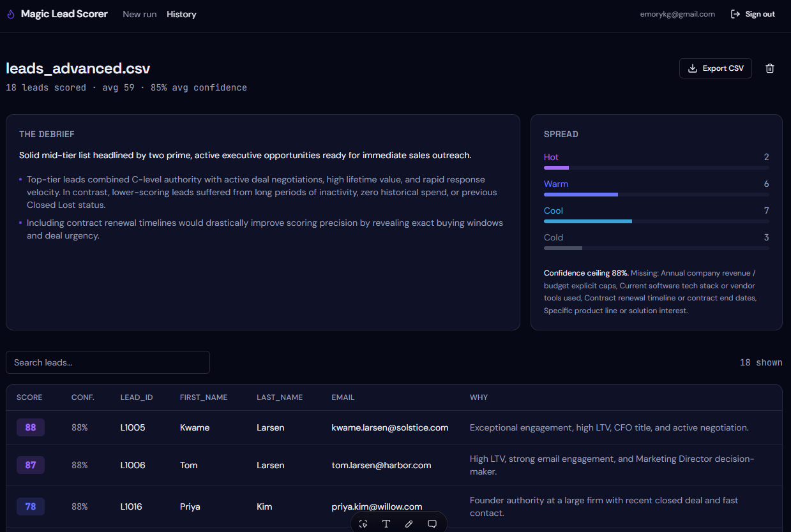This screenshot has width=791, height=532.
Task: Click the emorykg@gmail.com account email
Action: coord(677,14)
